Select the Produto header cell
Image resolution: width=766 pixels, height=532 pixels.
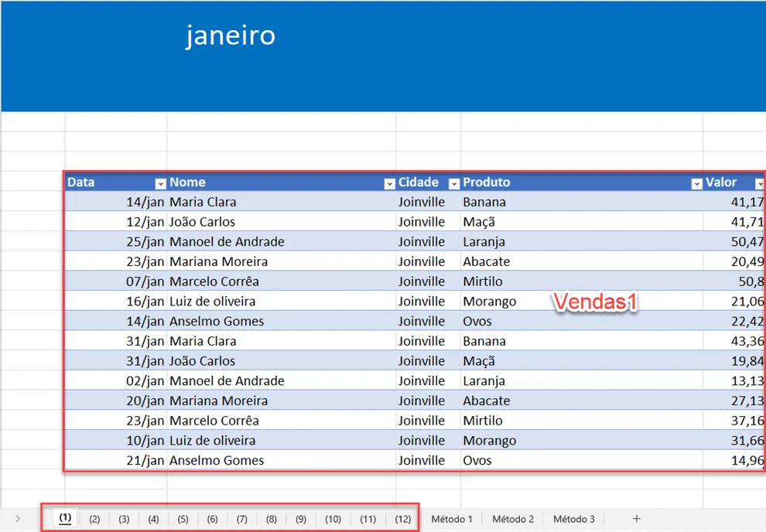tap(582, 182)
